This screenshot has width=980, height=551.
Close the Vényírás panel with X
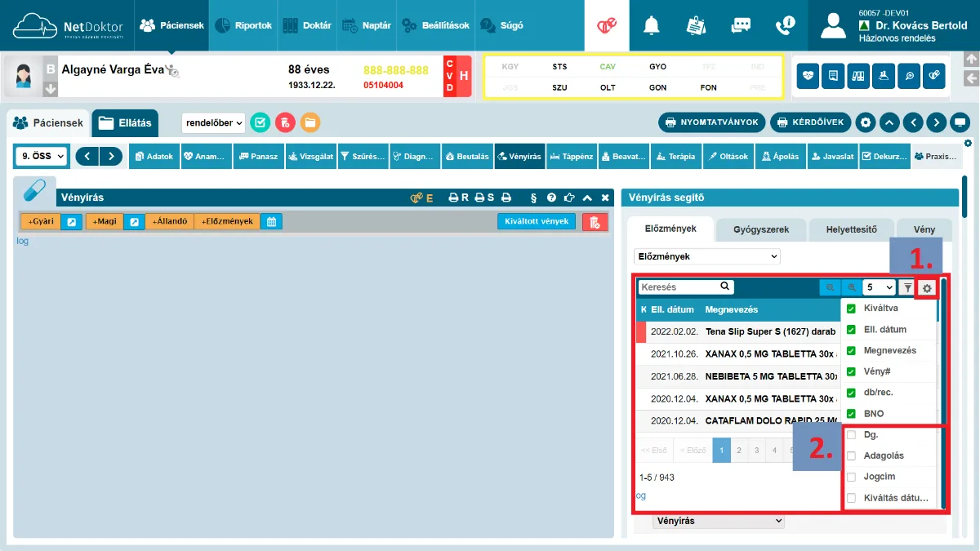[605, 198]
